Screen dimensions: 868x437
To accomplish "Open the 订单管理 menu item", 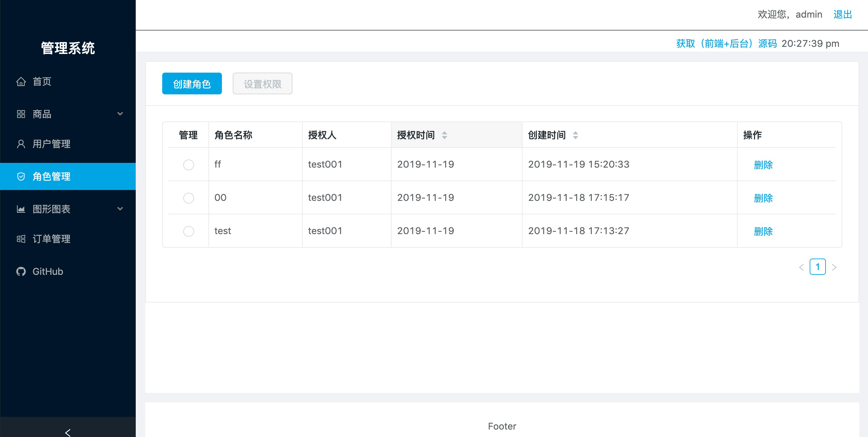I will click(x=52, y=239).
